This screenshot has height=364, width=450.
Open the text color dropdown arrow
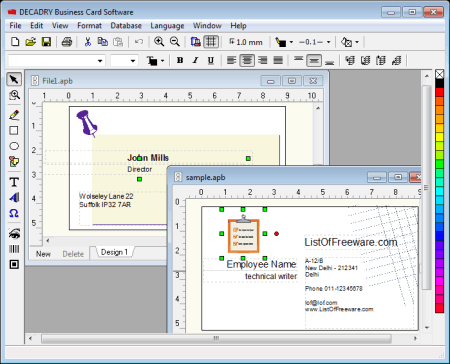pos(163,61)
